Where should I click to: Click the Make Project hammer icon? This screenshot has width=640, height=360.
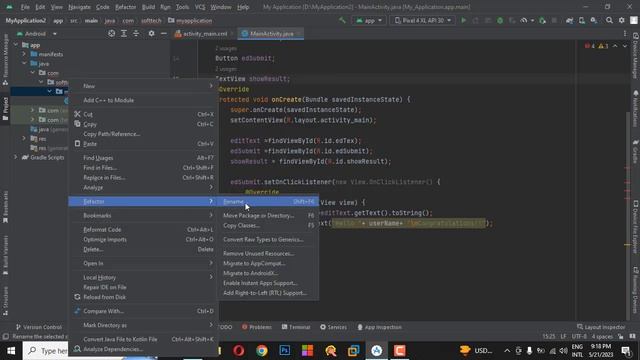[342, 20]
